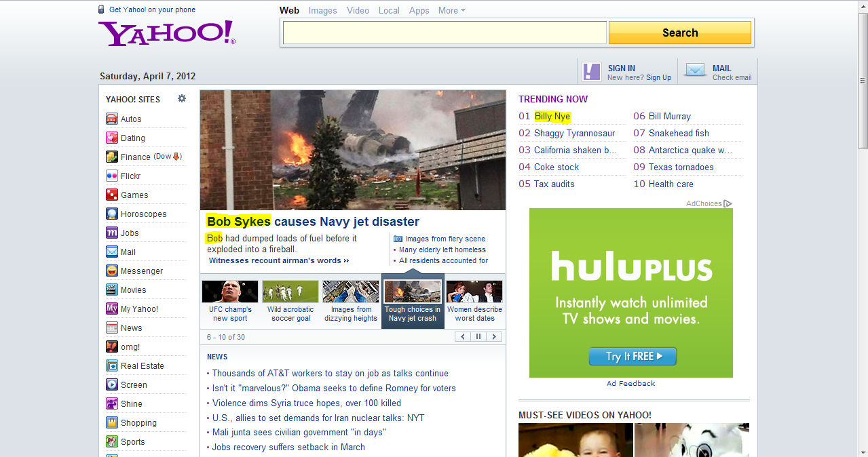Image resolution: width=868 pixels, height=457 pixels.
Task: Click trending topic Coke stock
Action: (556, 167)
